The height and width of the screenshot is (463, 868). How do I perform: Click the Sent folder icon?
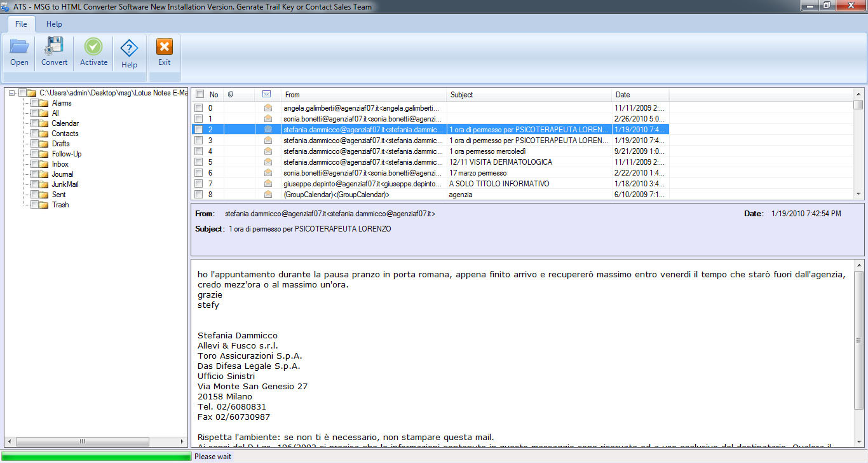coord(43,195)
